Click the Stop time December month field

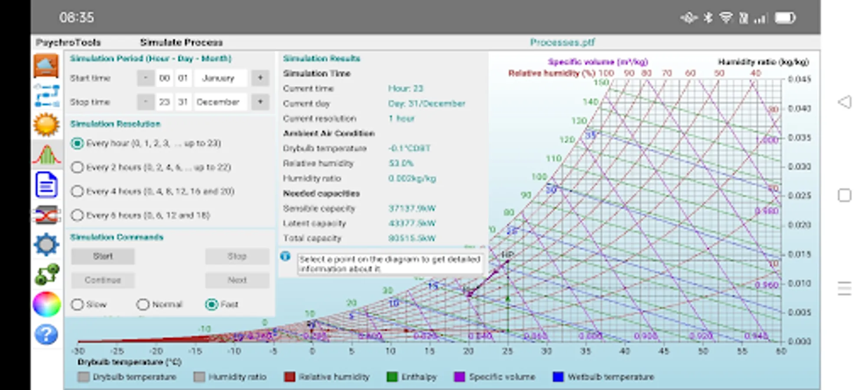(x=220, y=102)
